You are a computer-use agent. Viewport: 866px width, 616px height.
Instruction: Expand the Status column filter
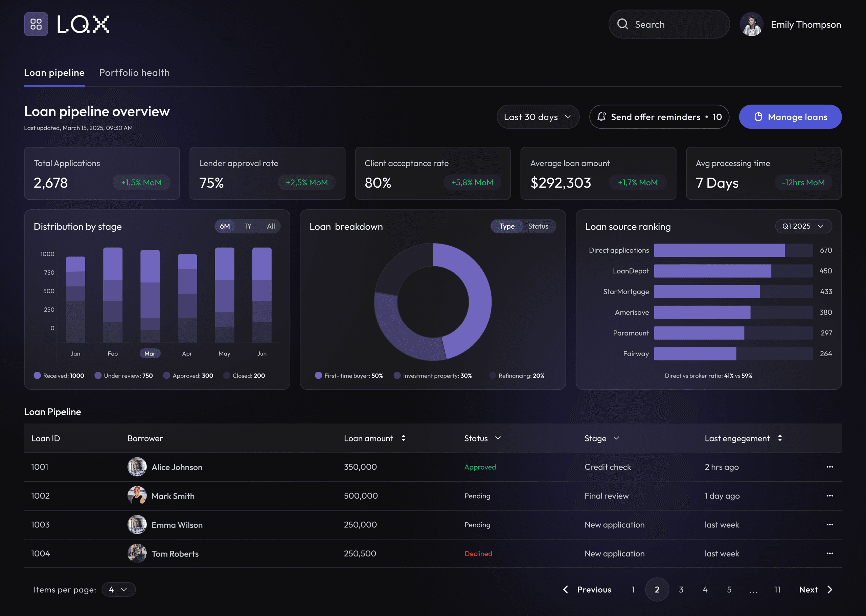[x=498, y=438]
